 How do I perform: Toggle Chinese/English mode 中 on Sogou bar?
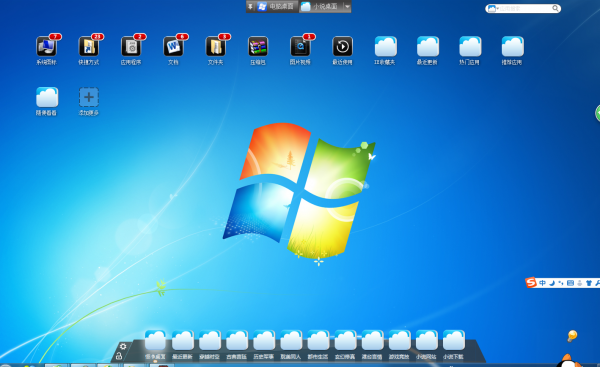pyautogui.click(x=542, y=283)
